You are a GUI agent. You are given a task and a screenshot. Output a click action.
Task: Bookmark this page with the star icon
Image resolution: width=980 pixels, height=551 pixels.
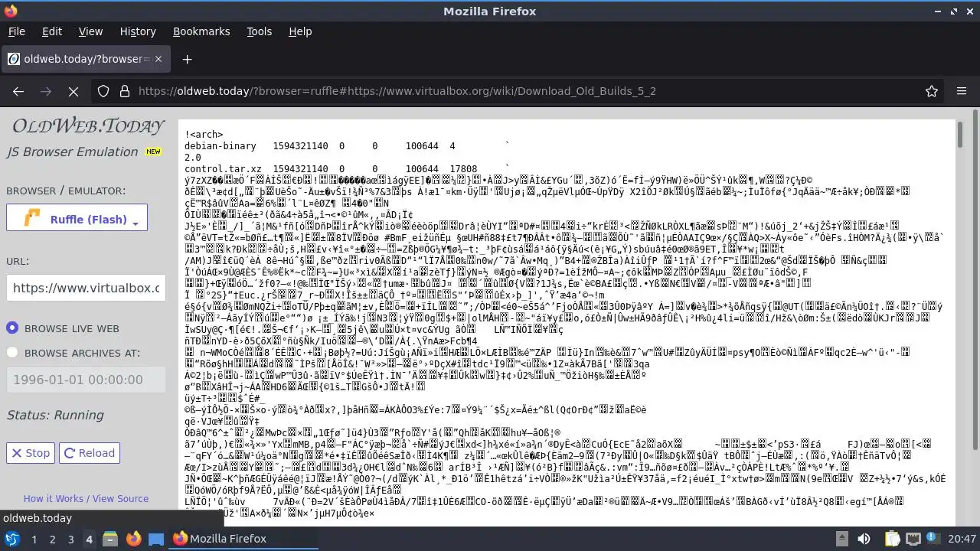(932, 91)
